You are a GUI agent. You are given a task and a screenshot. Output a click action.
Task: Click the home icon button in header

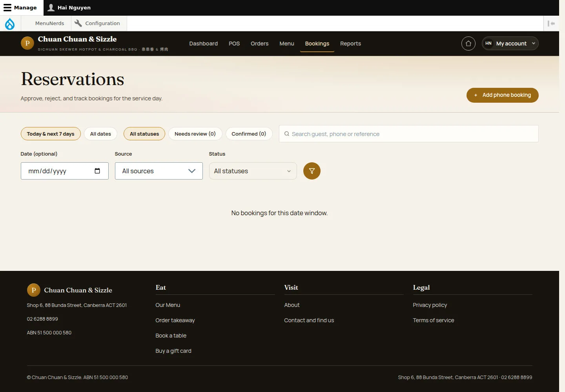pyautogui.click(x=468, y=44)
